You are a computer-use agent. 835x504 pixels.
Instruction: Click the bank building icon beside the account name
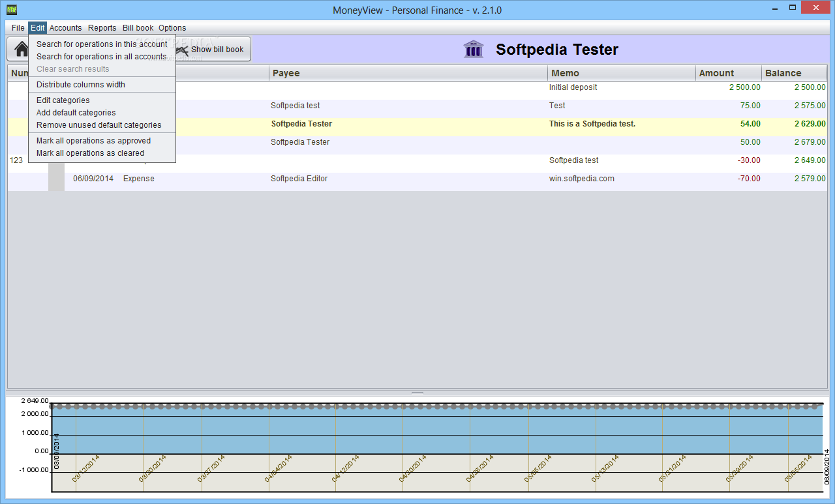[474, 50]
